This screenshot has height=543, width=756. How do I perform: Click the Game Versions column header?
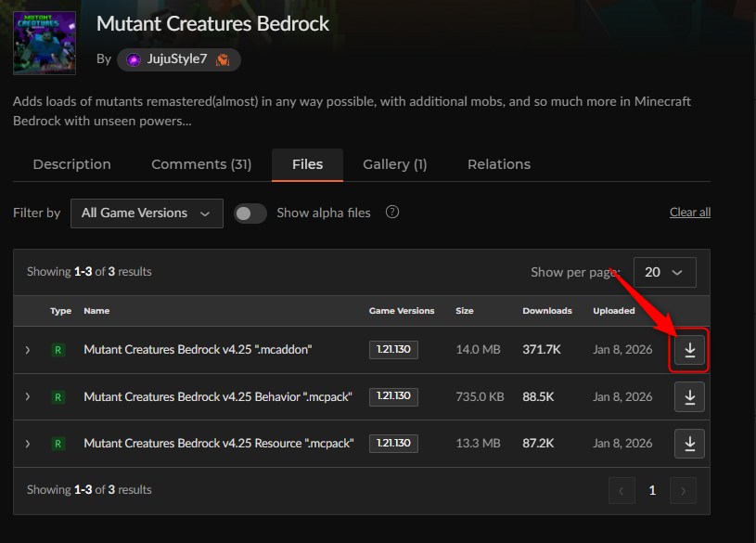pyautogui.click(x=402, y=311)
